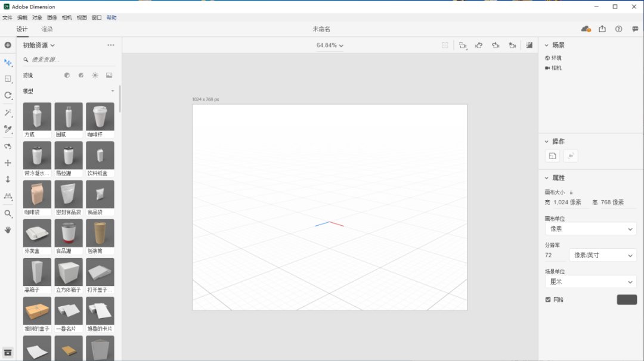
Task: Click the resolution 72 field
Action: pyautogui.click(x=555, y=255)
